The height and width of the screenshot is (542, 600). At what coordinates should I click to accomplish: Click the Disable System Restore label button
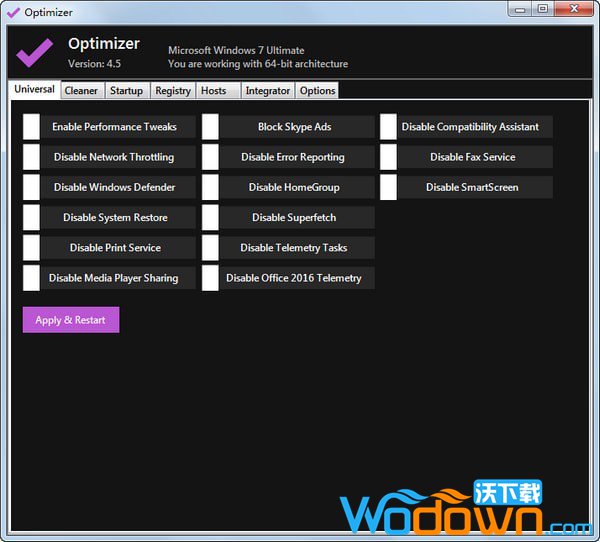[x=118, y=217]
